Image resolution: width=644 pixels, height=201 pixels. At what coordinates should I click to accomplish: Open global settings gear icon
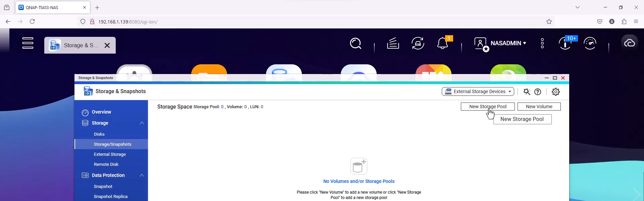556,92
